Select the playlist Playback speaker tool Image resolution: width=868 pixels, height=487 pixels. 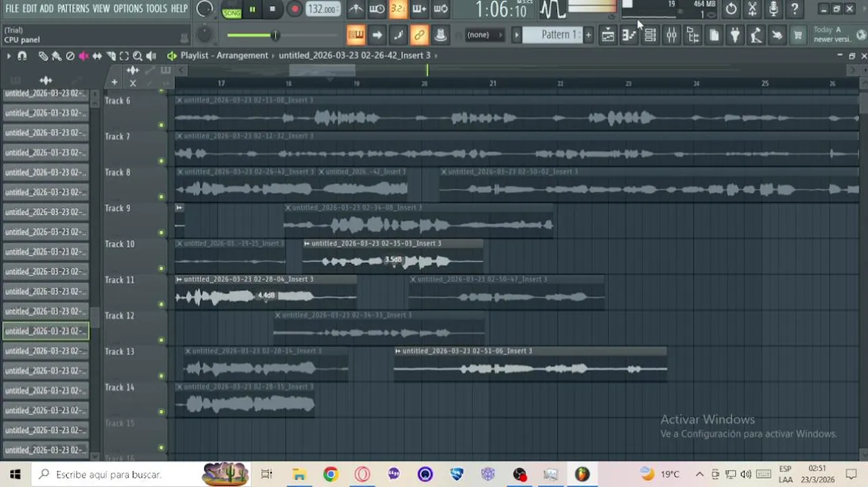coord(151,56)
